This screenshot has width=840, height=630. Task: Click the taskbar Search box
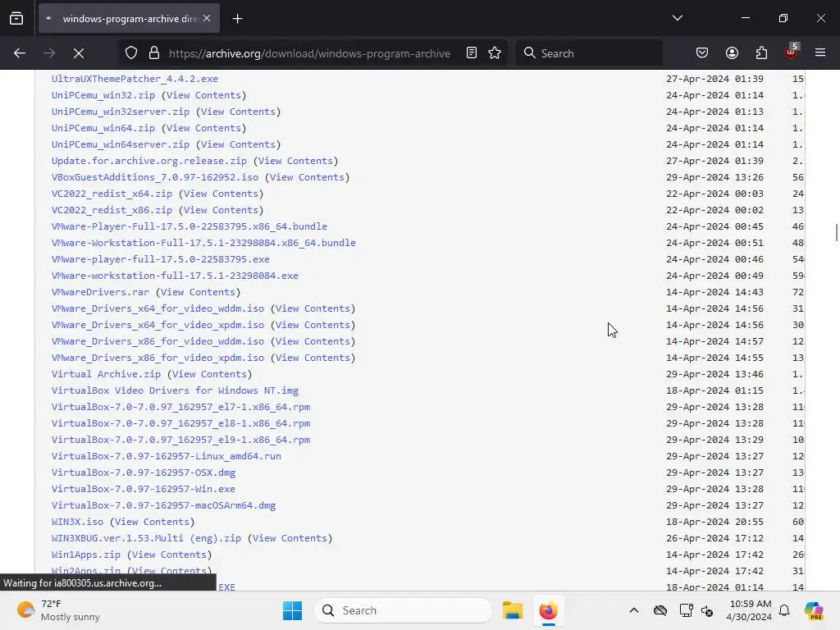(x=402, y=610)
